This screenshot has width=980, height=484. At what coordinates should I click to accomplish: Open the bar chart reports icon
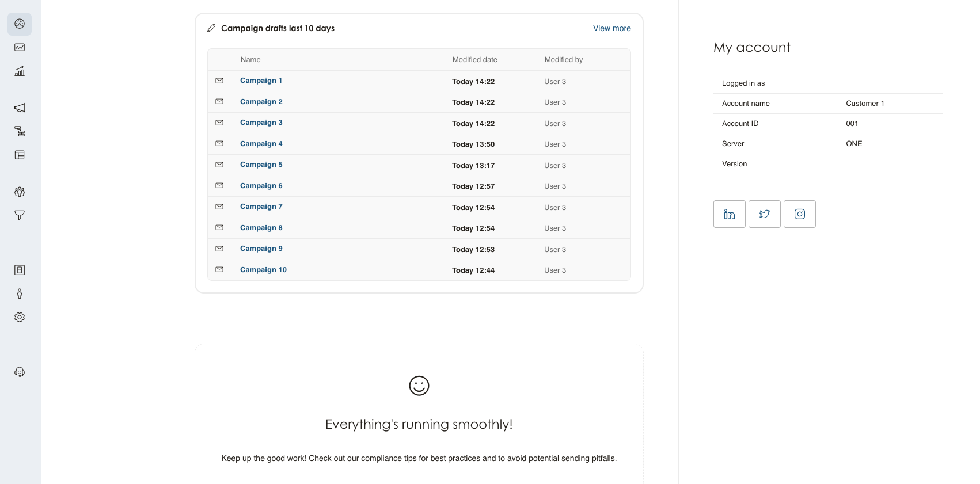coord(20,71)
